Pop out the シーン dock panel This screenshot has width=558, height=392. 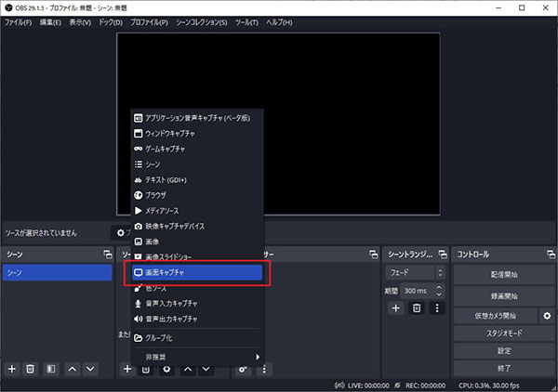click(x=108, y=254)
